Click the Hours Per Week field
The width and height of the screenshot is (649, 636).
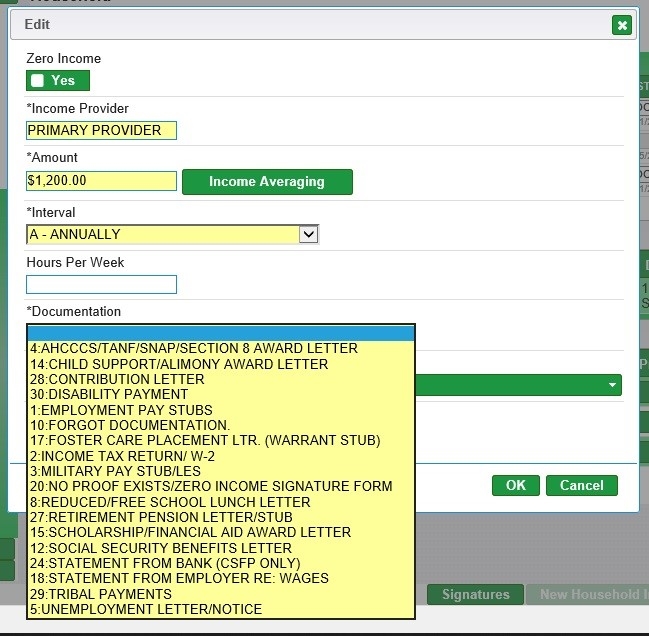pos(101,284)
